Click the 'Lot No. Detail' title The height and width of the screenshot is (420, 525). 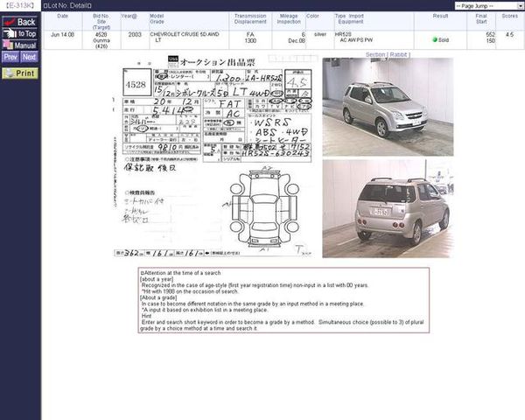tap(67, 6)
